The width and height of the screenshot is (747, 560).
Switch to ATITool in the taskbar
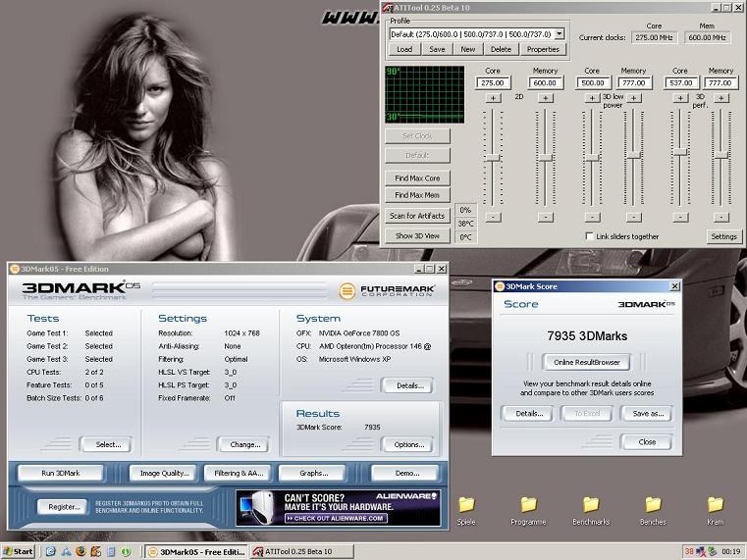click(302, 551)
